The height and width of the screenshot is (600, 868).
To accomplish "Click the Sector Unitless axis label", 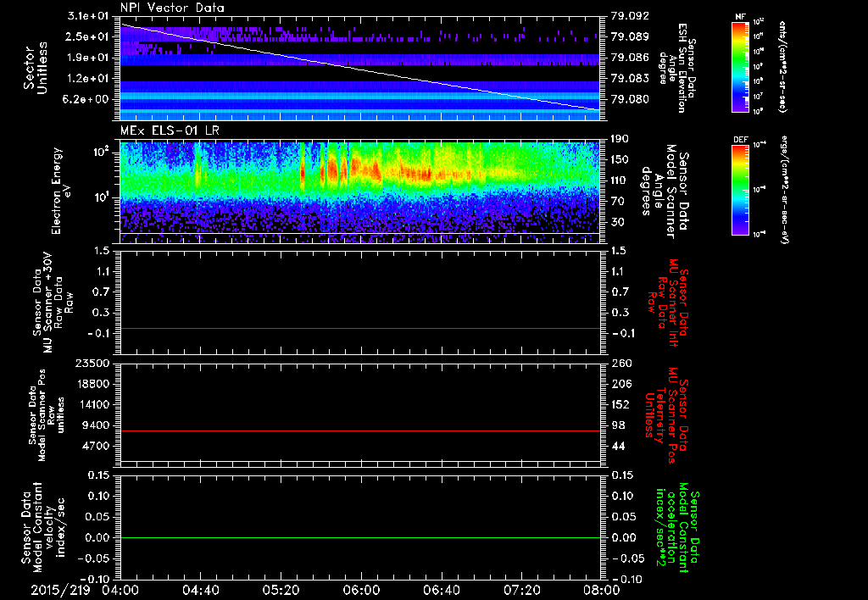I will point(34,68).
